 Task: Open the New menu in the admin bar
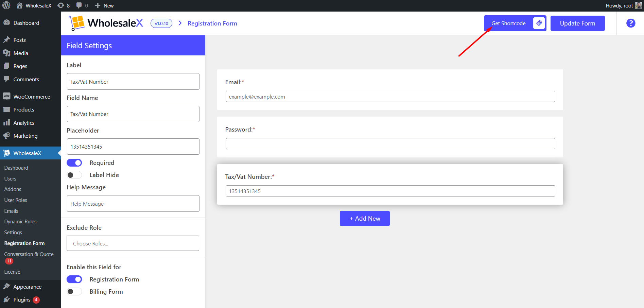[104, 5]
